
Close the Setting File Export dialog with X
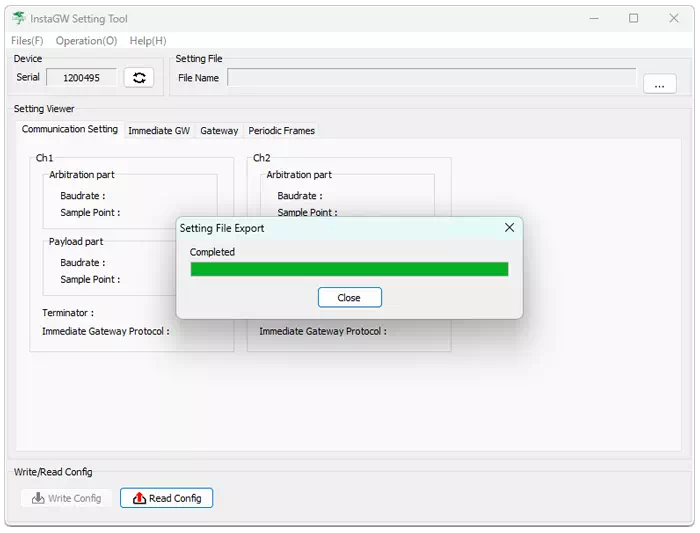tap(509, 228)
